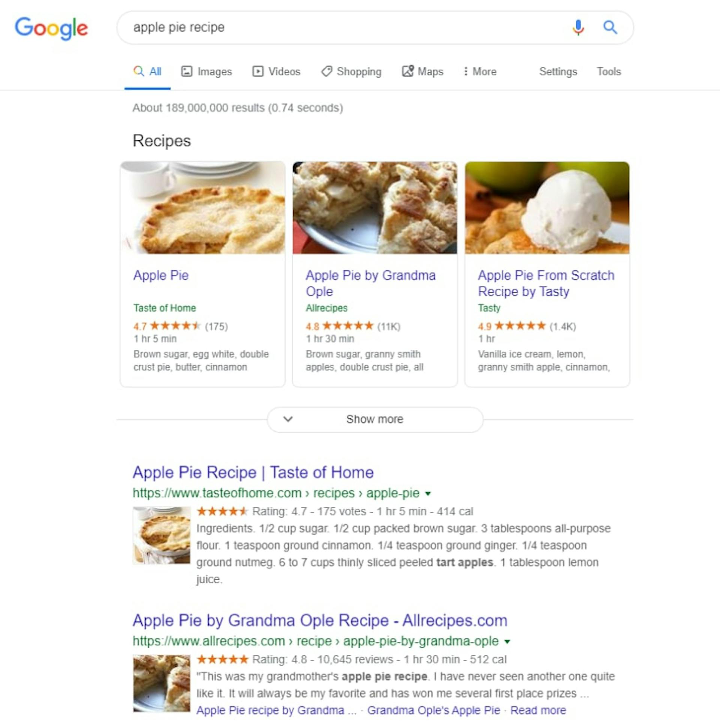The height and width of the screenshot is (728, 720).
Task: Click the blue search magnifier icon
Action: [x=610, y=27]
